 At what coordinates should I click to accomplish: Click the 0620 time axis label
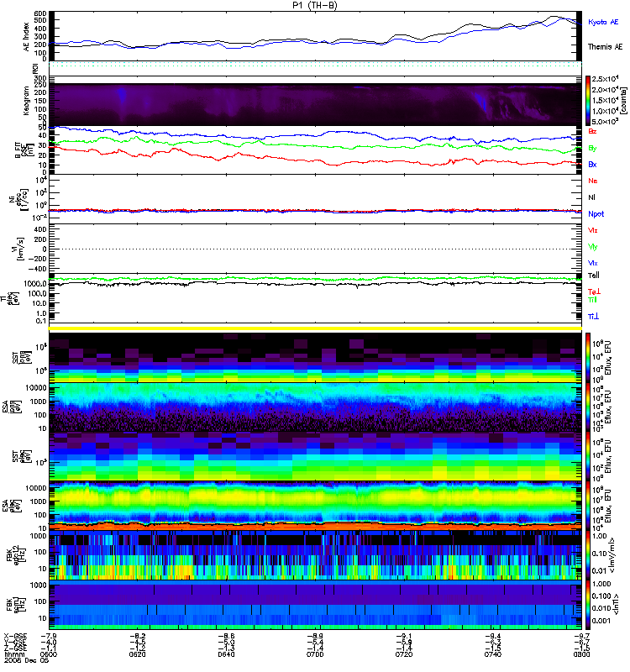[137, 654]
